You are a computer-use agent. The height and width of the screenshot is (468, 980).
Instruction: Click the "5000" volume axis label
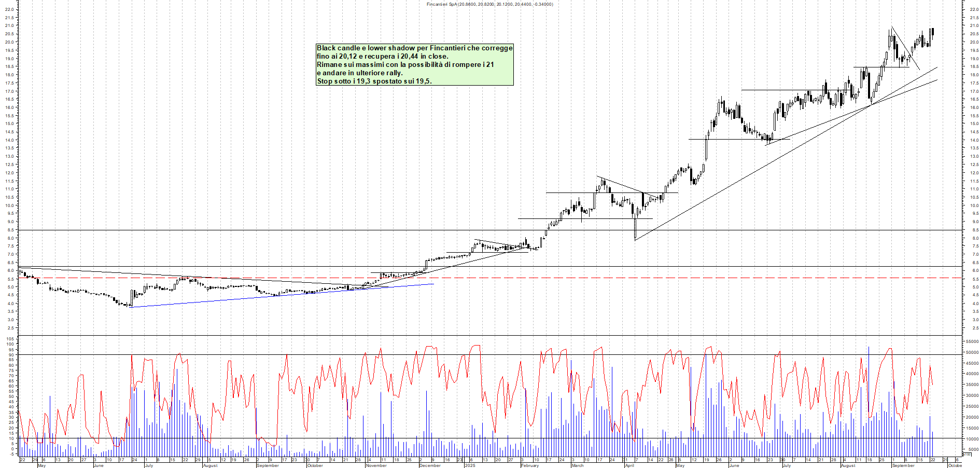point(973,449)
